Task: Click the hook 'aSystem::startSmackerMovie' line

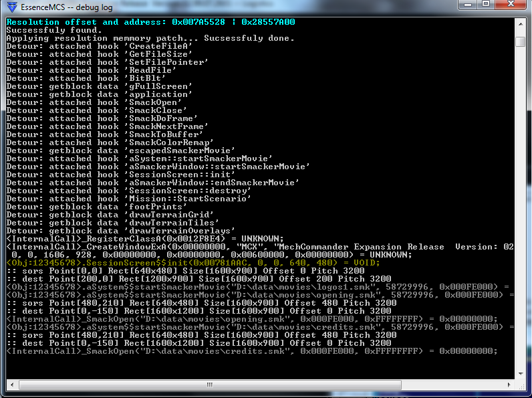Action: click(x=140, y=159)
